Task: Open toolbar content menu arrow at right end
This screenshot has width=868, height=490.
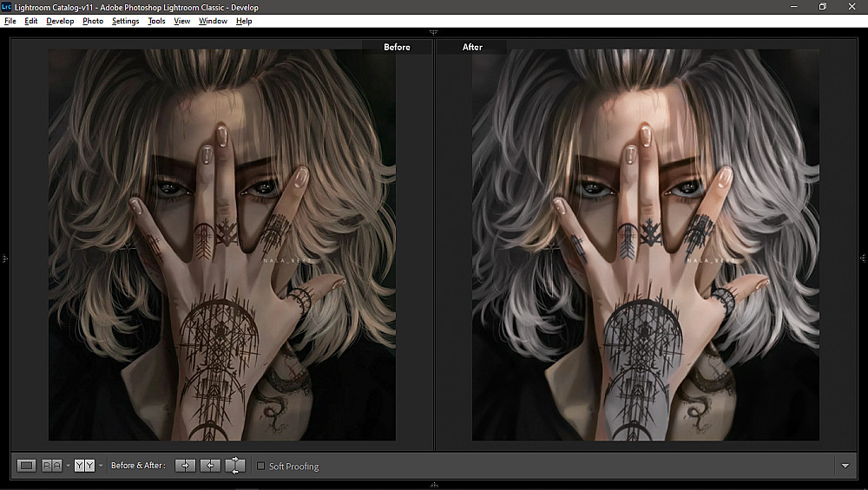Action: coord(845,466)
